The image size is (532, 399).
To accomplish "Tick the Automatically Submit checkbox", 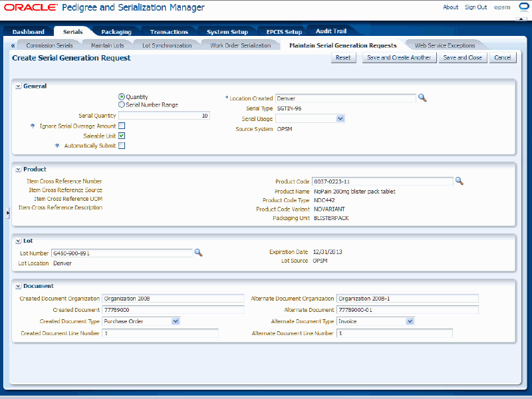I will point(122,146).
